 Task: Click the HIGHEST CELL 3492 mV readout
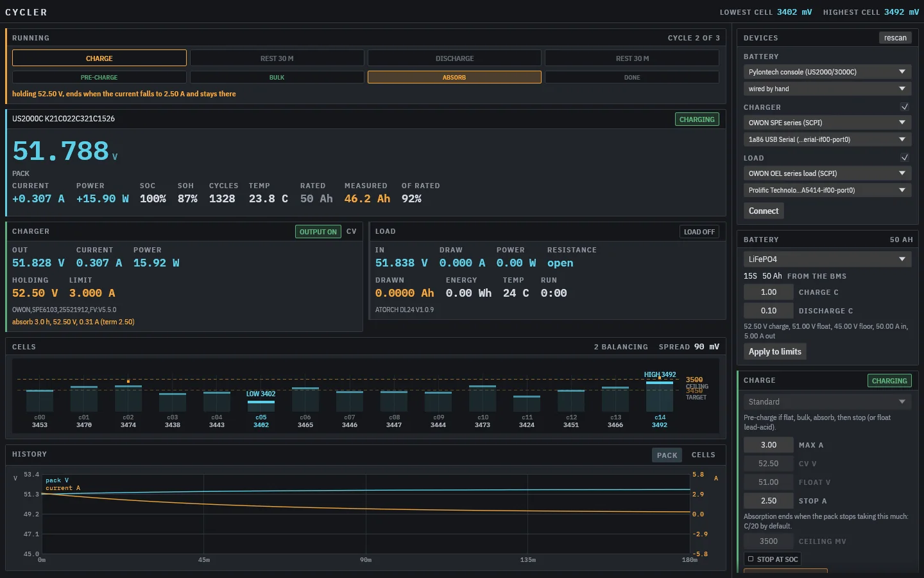point(871,12)
